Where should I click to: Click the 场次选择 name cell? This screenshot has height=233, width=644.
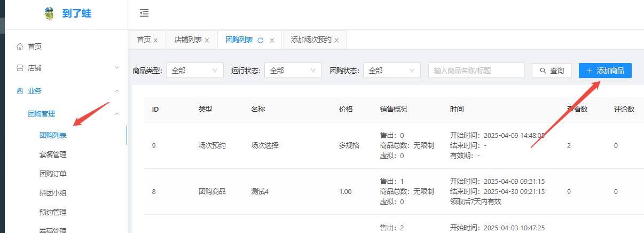tap(265, 145)
